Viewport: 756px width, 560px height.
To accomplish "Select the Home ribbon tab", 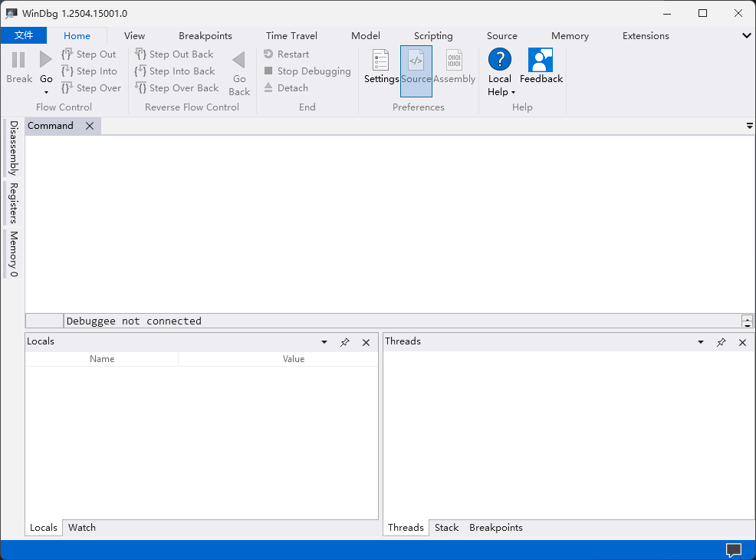I will (77, 36).
